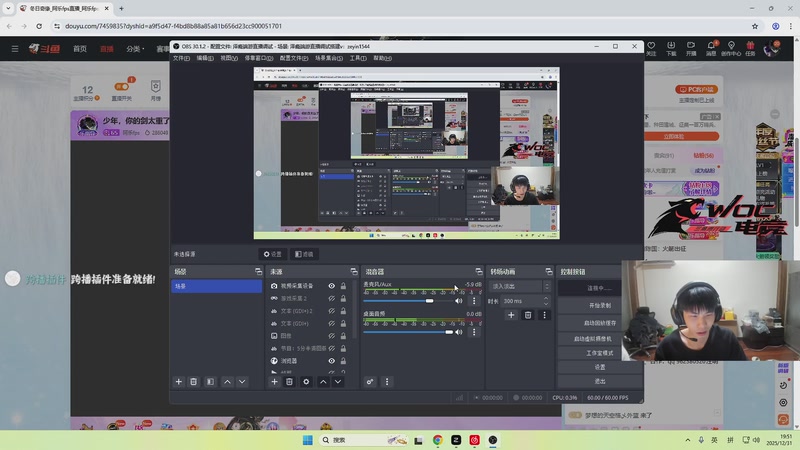The height and width of the screenshot is (450, 800).
Task: Open source 滤镜 button under preview
Action: coord(305,254)
